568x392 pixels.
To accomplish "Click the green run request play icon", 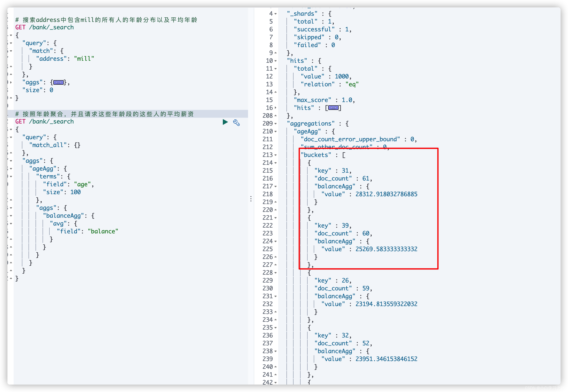I will 225,122.
